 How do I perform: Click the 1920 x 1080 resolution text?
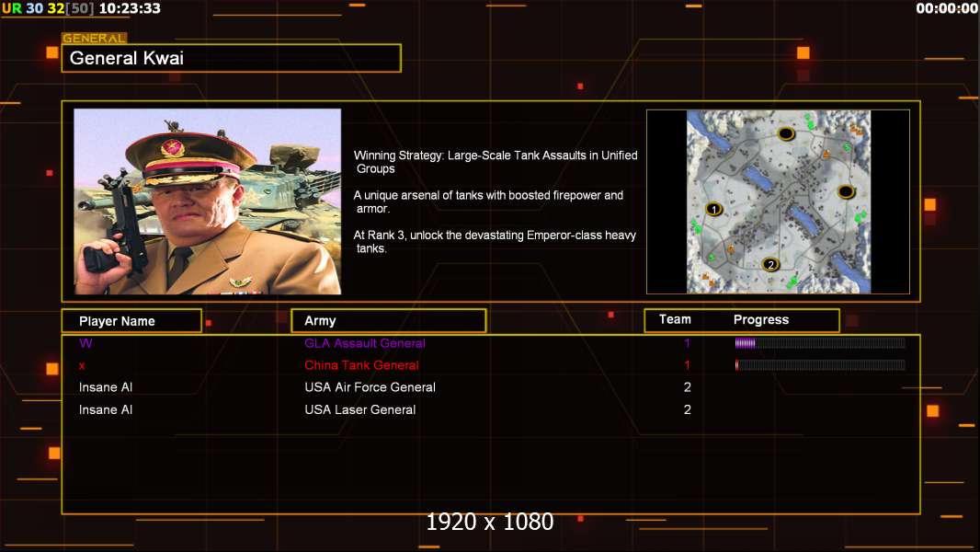[489, 522]
